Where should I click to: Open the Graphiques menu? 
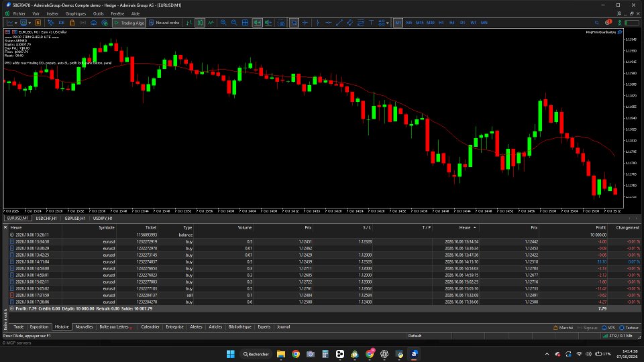(76, 13)
